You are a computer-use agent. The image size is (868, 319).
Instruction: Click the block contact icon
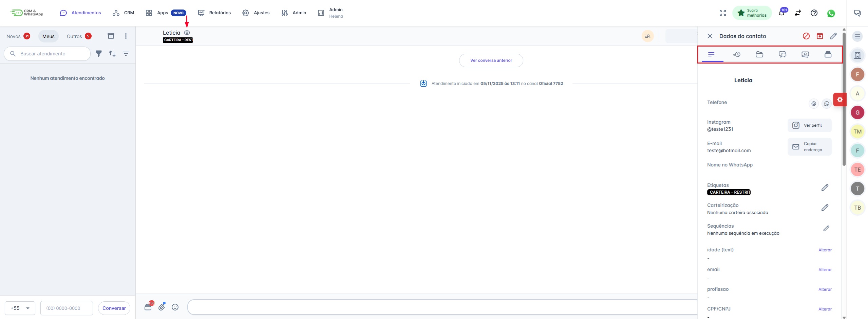[806, 36]
